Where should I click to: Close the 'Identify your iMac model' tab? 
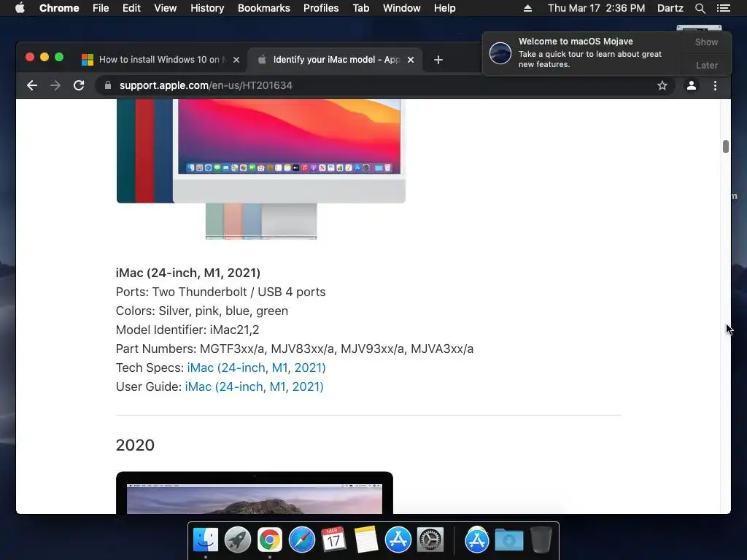(x=411, y=60)
